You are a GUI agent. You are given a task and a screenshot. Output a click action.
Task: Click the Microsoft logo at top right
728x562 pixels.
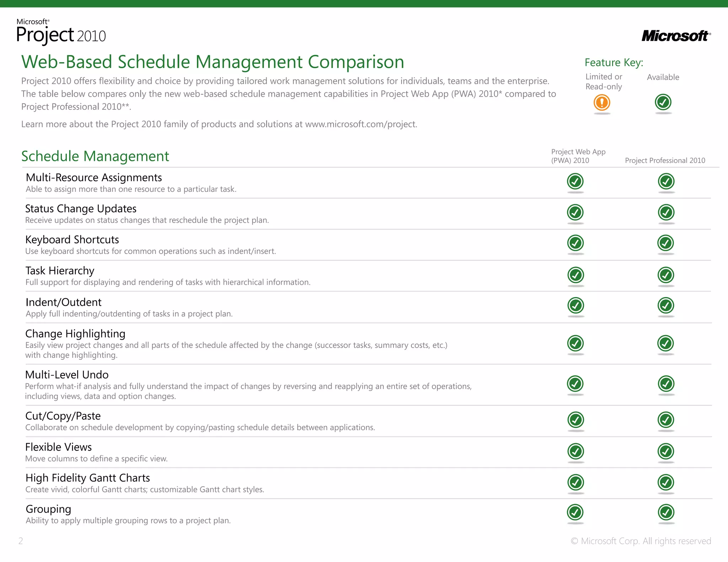(x=676, y=36)
